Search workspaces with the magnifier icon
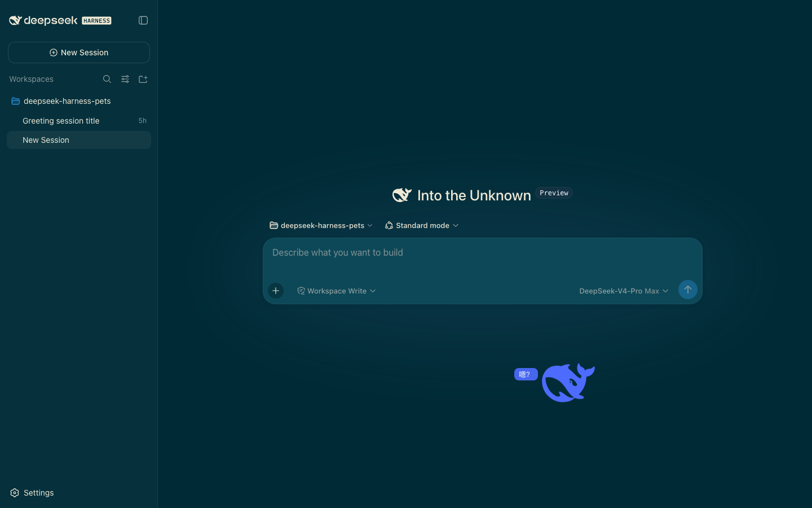Screen dimensions: 812x508 click(107, 79)
